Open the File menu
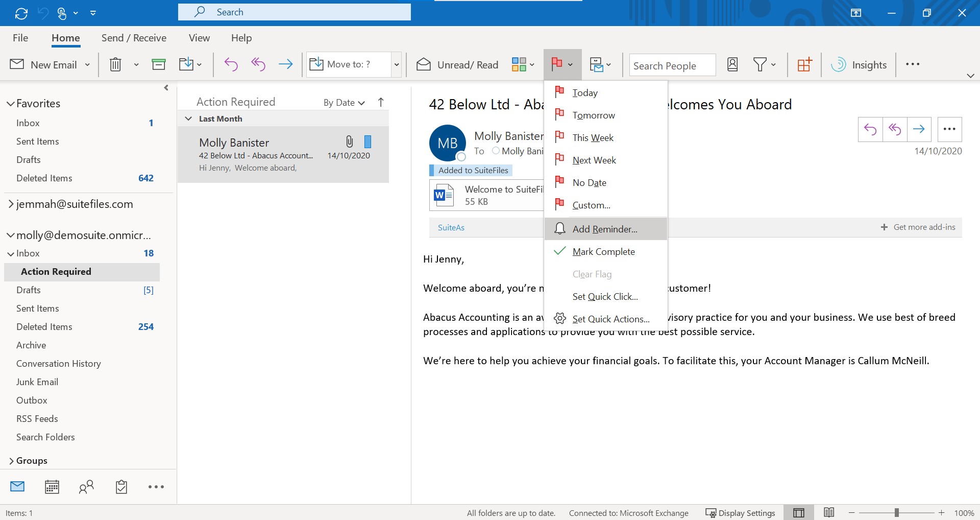980x520 pixels. pos(20,38)
